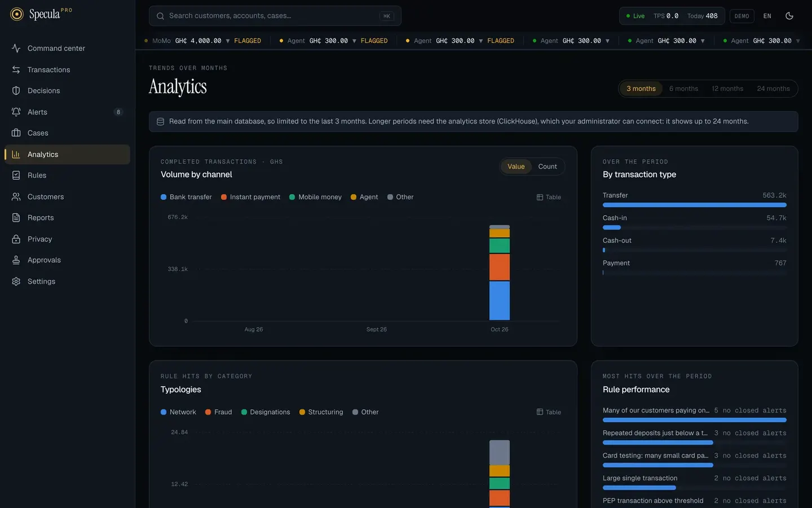
Task: Click the database icon in the info banner
Action: 160,121
